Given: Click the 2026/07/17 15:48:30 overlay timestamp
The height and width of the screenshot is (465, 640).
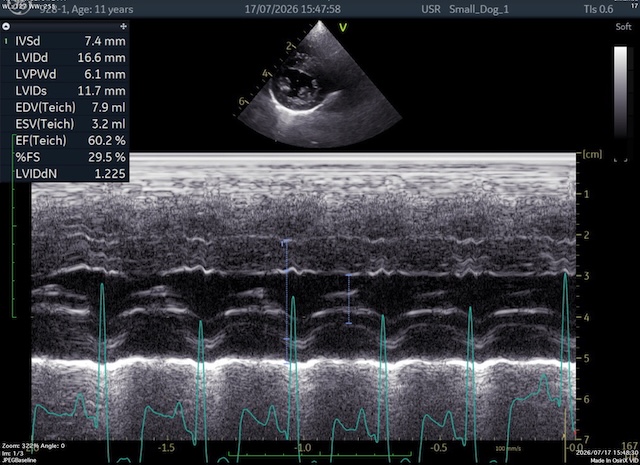Looking at the screenshot, I should click(x=607, y=453).
